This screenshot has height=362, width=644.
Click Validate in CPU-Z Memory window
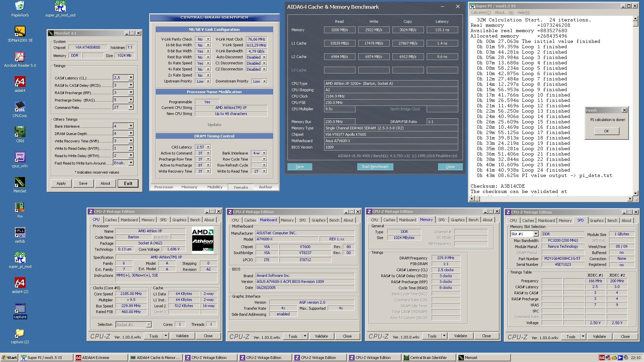tap(461, 336)
